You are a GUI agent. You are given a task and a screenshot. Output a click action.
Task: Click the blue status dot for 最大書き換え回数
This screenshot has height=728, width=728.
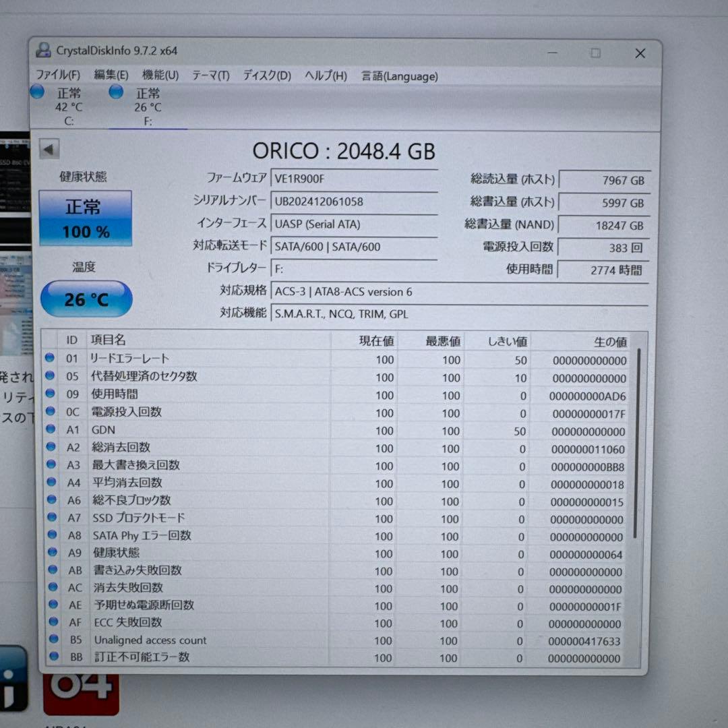point(51,464)
